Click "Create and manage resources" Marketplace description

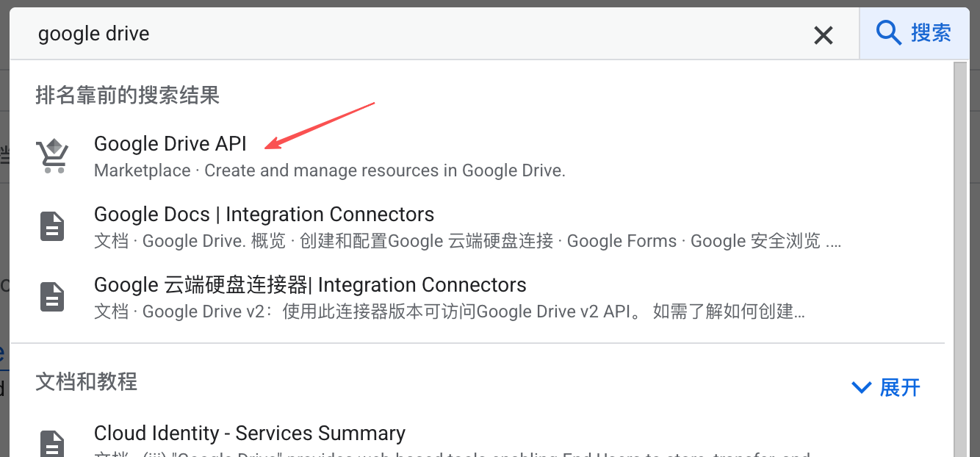384,170
